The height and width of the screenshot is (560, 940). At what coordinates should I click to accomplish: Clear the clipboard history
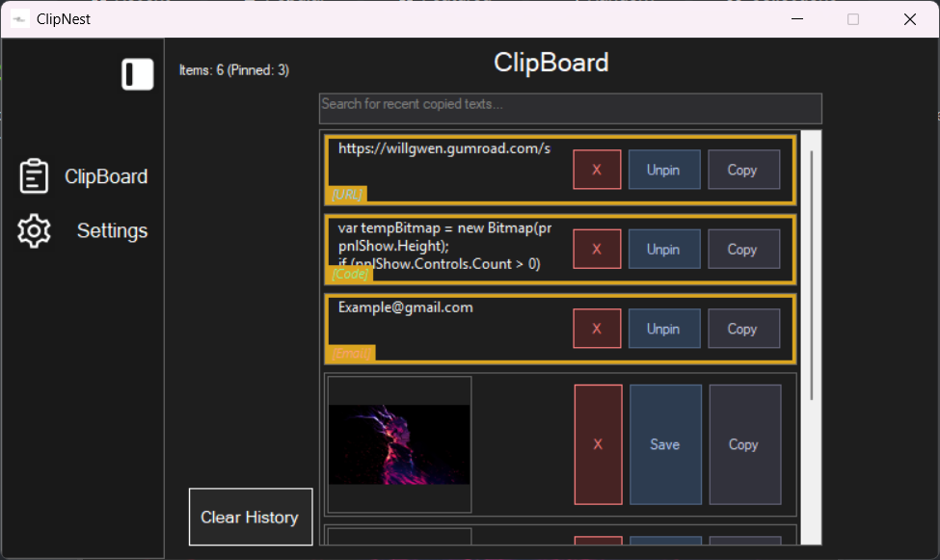(250, 517)
